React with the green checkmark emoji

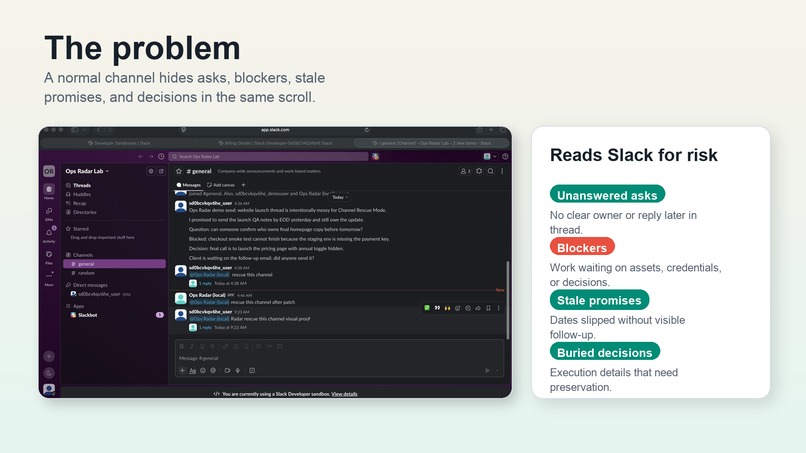[x=427, y=308]
